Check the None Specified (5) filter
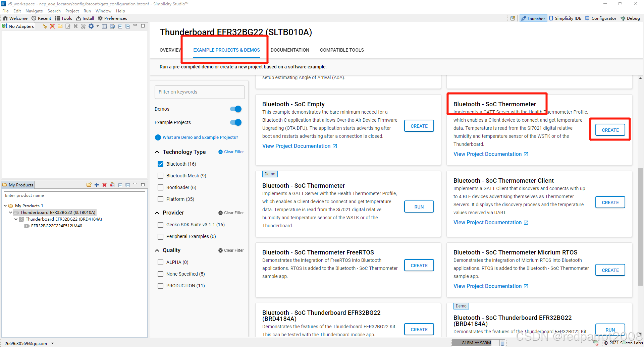Viewport: 644px width, 347px height. [x=161, y=274]
